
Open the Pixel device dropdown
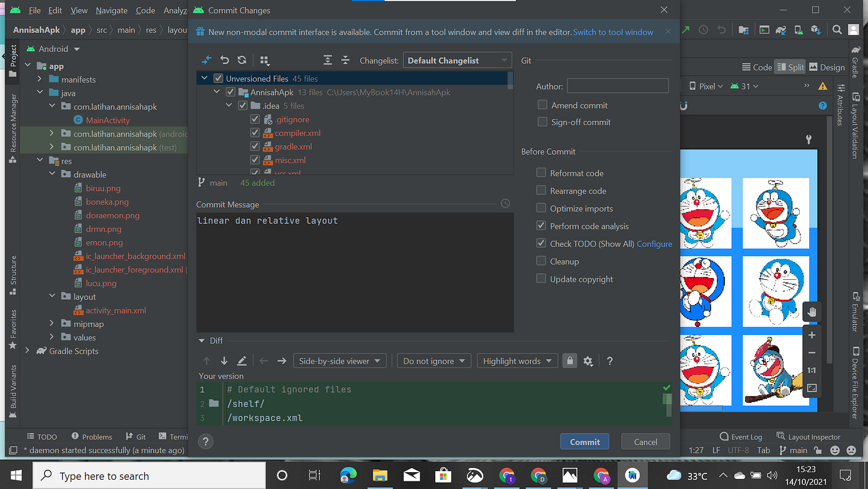pyautogui.click(x=706, y=86)
